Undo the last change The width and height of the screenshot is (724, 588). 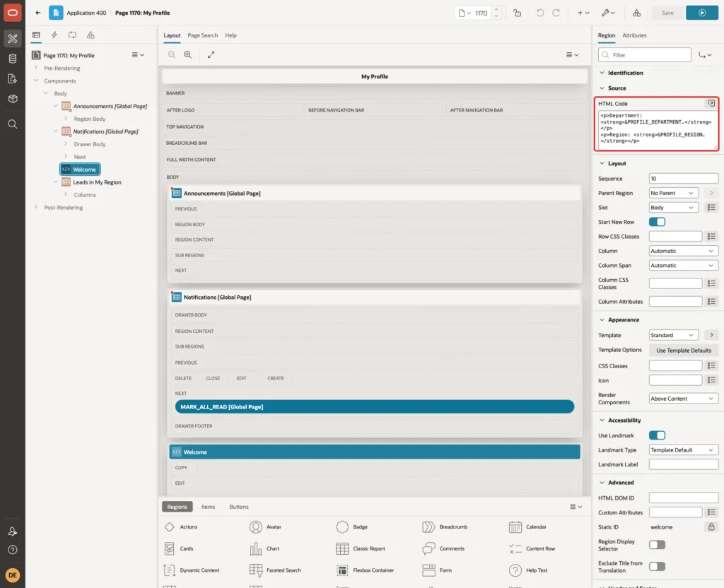coord(539,13)
